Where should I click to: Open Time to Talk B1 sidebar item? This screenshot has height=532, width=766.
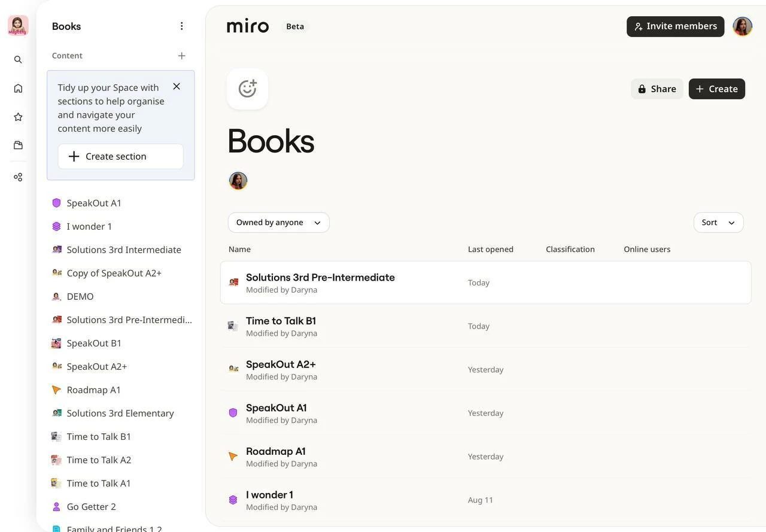click(121, 436)
